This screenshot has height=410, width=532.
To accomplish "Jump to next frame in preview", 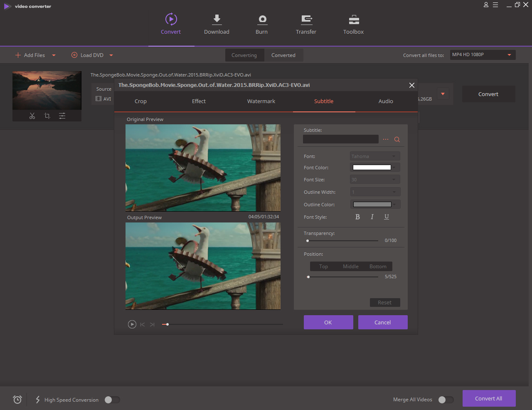I will [152, 324].
